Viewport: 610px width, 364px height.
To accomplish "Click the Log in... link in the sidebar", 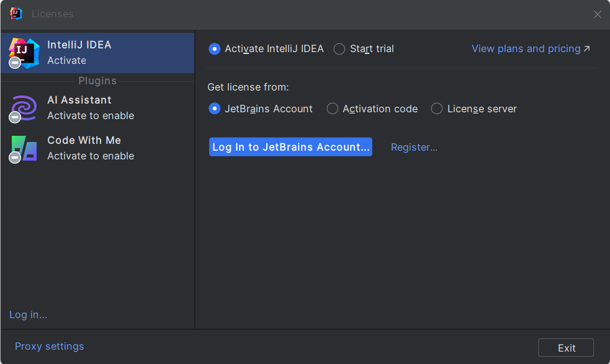I will pos(28,314).
